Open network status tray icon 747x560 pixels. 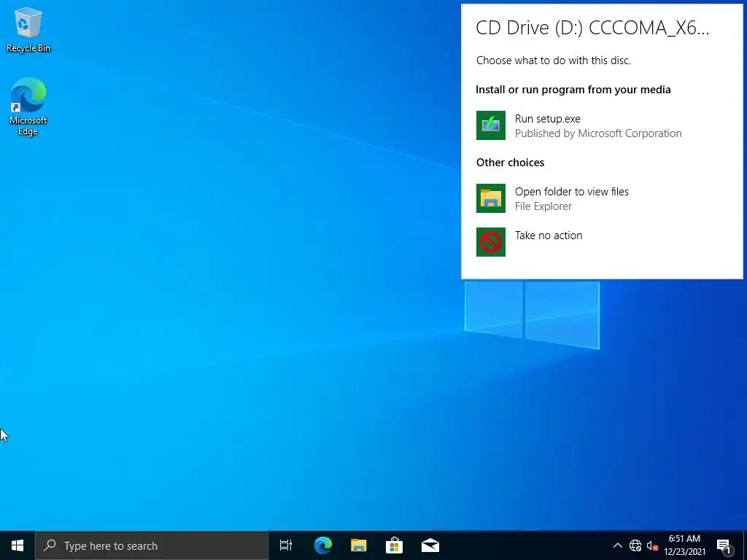click(635, 545)
